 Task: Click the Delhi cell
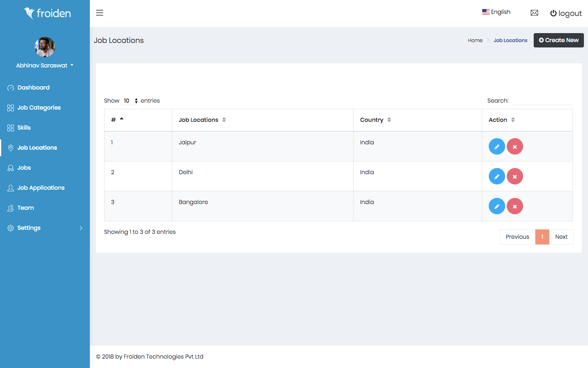(263, 176)
